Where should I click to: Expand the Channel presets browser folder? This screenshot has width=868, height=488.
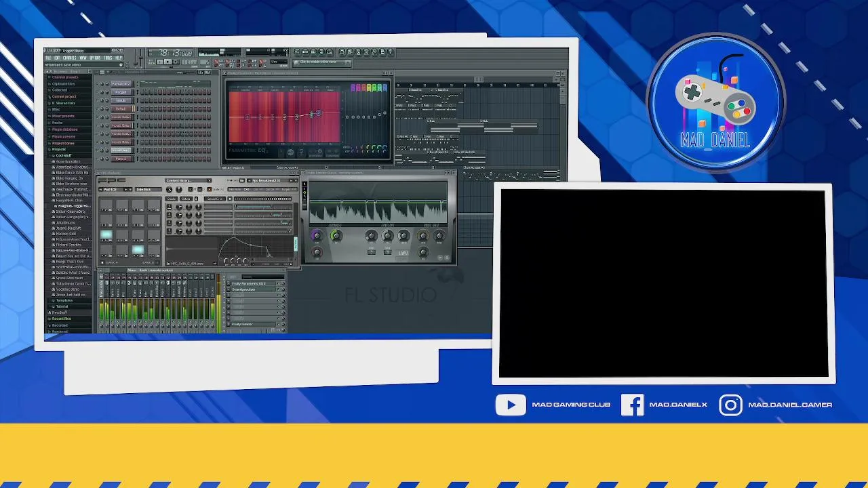(x=64, y=77)
